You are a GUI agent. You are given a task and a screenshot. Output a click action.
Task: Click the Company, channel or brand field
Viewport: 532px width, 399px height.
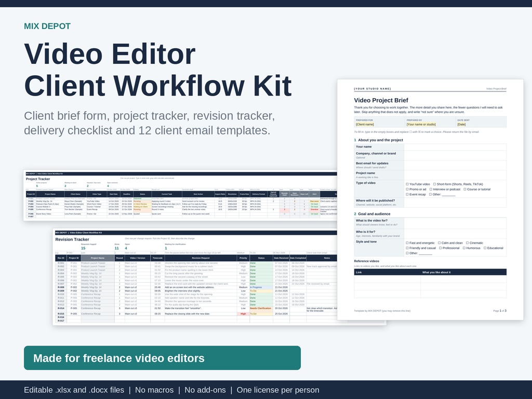tap(455, 155)
